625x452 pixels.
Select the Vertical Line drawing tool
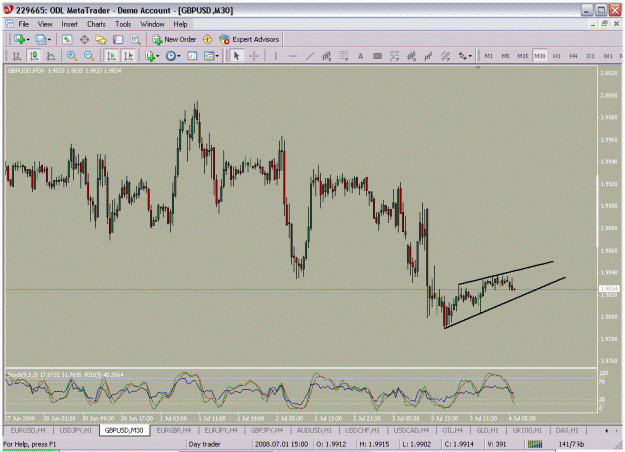click(275, 56)
